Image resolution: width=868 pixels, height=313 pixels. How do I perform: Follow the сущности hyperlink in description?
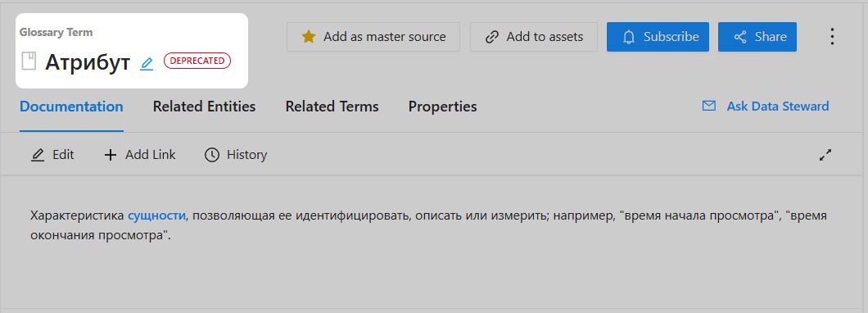point(156,215)
